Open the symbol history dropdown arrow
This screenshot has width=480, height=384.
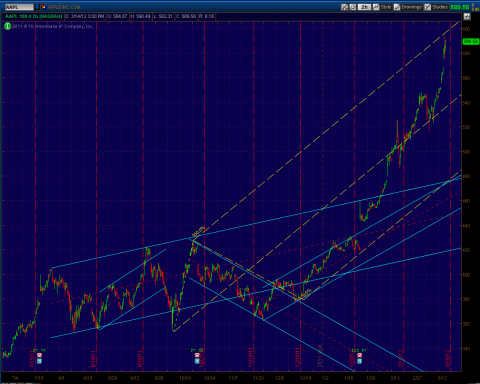37,7
